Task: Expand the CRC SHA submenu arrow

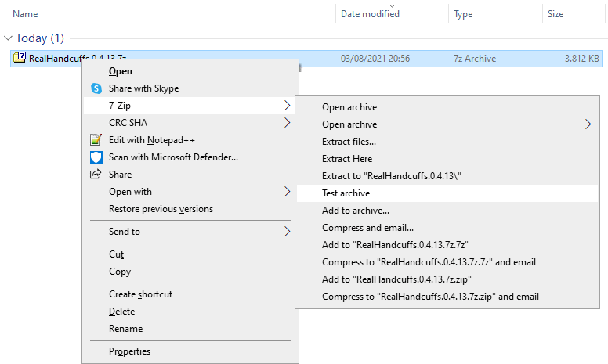Action: coord(287,123)
